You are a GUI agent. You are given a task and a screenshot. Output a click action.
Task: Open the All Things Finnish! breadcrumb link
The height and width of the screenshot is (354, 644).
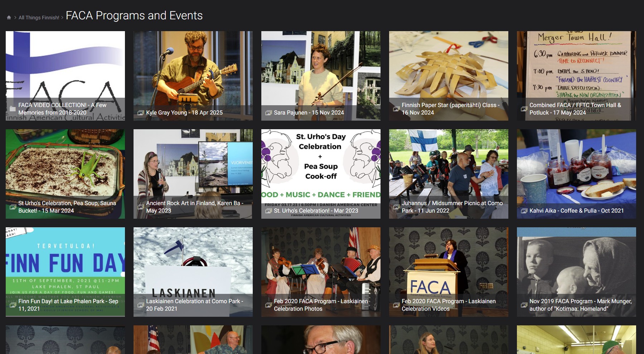39,18
